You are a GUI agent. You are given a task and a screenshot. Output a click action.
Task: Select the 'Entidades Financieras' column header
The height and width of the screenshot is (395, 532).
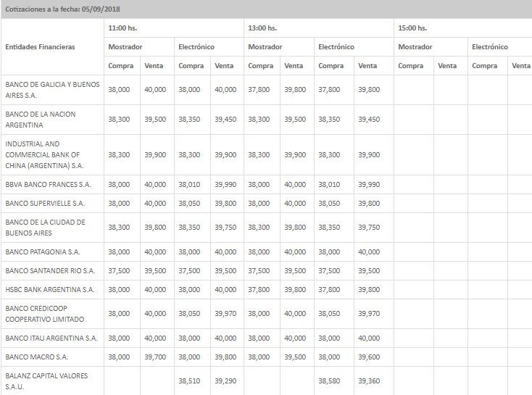coord(40,47)
